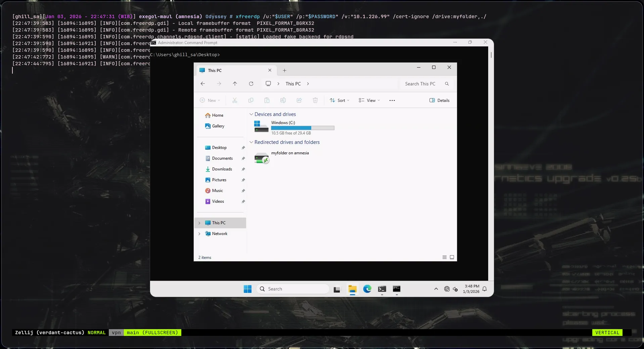Refresh This PC view
This screenshot has width=644, height=349.
click(x=251, y=84)
